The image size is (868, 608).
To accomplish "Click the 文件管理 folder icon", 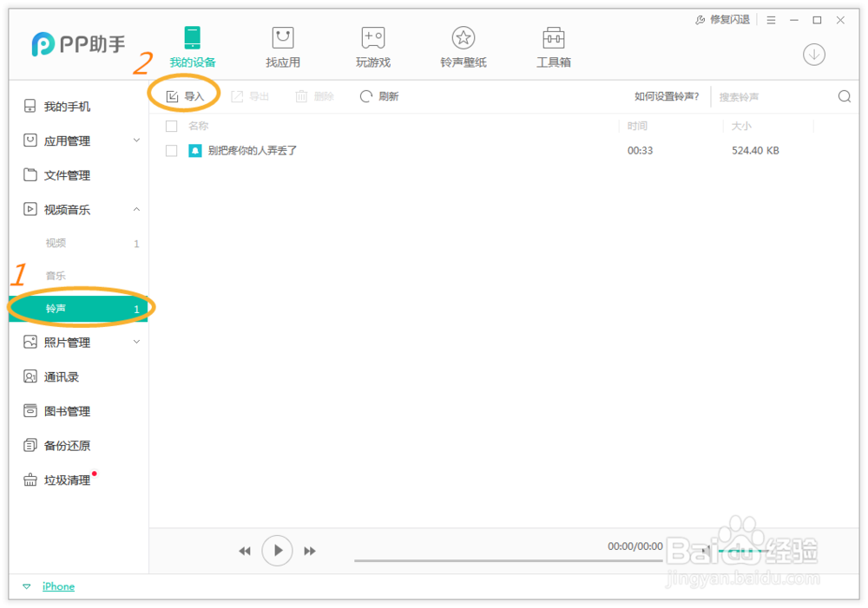I will pos(30,175).
